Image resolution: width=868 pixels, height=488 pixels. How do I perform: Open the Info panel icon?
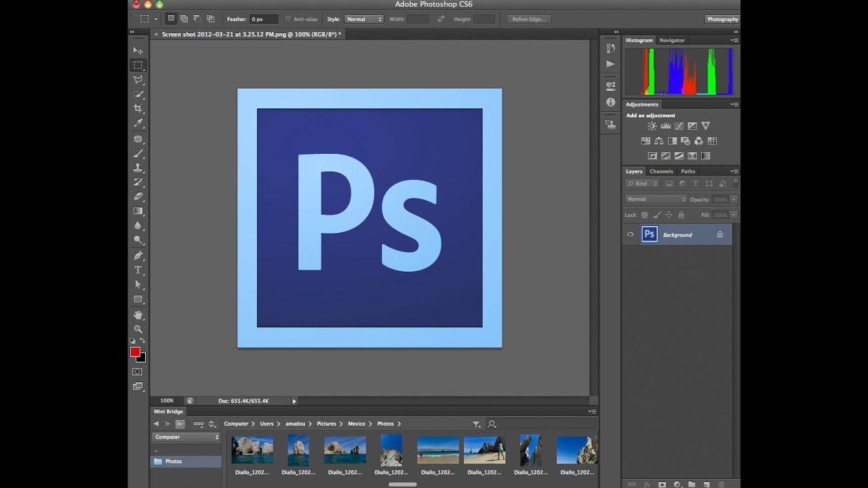pos(610,102)
